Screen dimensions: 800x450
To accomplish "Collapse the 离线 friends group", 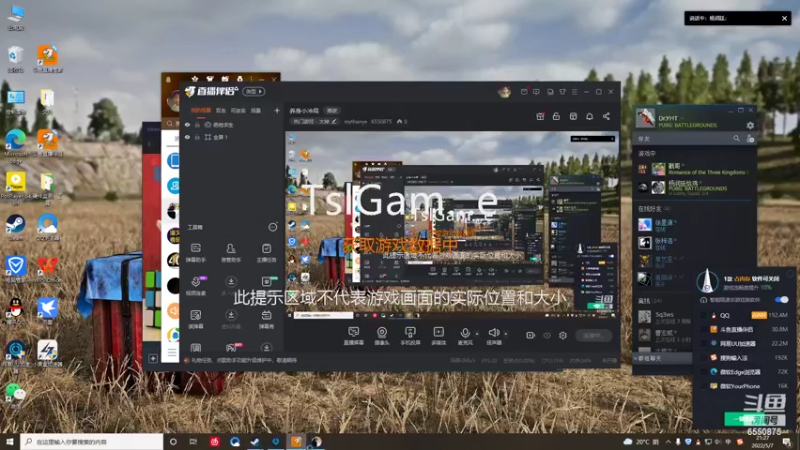I will point(649,301).
